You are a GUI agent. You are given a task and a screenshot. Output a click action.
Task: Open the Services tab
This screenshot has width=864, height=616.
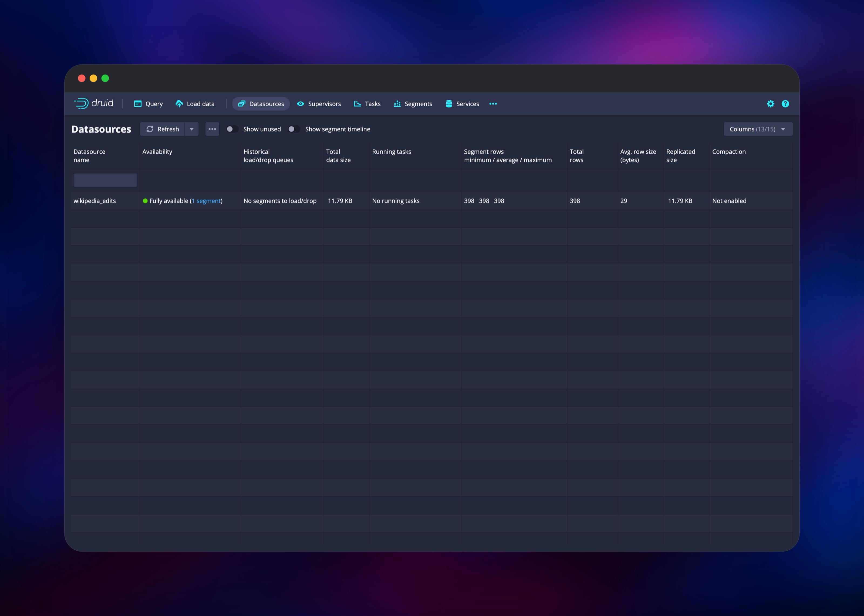click(x=462, y=104)
